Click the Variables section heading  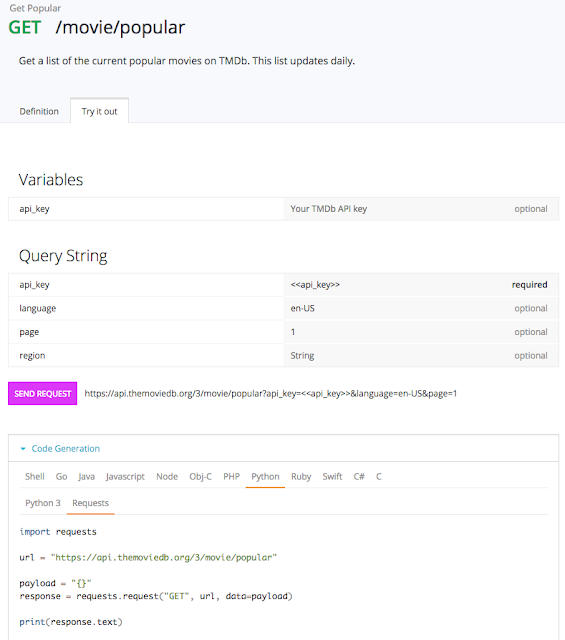(51, 180)
